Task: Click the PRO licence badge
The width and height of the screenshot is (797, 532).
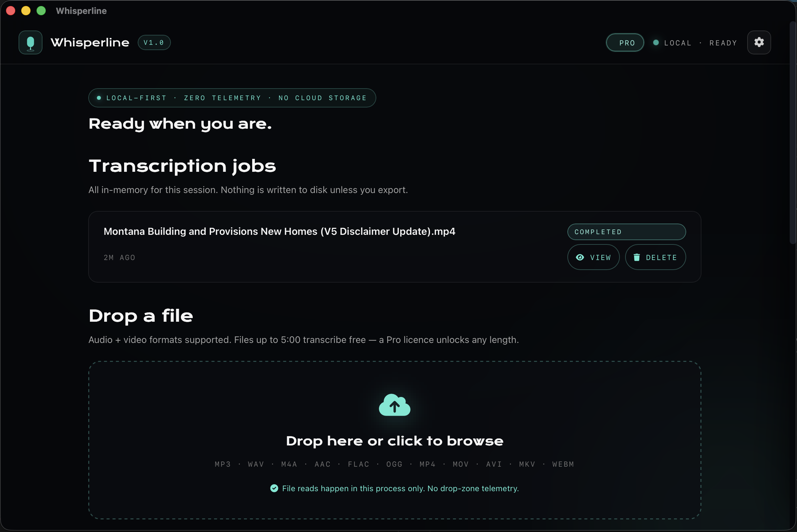Action: tap(625, 43)
